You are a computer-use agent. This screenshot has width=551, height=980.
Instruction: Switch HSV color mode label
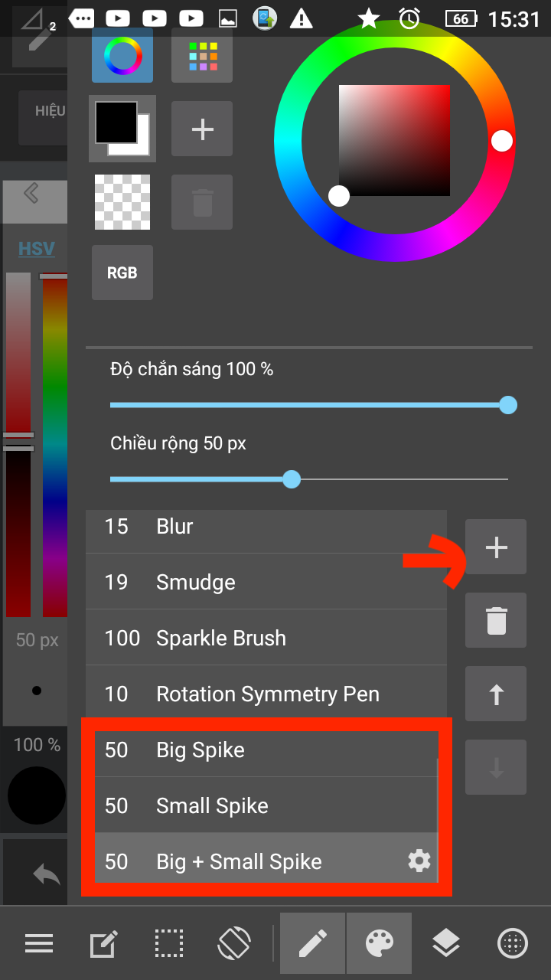37,249
